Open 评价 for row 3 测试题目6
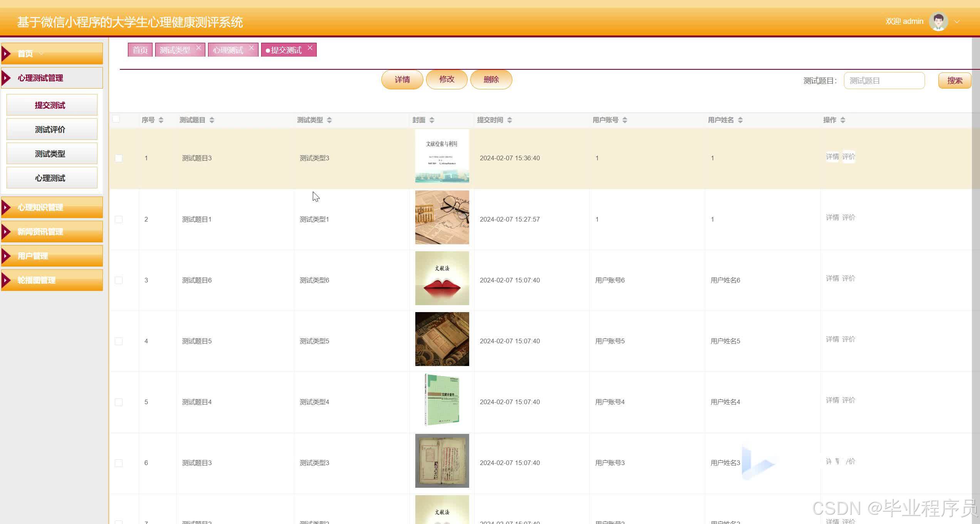This screenshot has height=524, width=980. click(x=849, y=279)
